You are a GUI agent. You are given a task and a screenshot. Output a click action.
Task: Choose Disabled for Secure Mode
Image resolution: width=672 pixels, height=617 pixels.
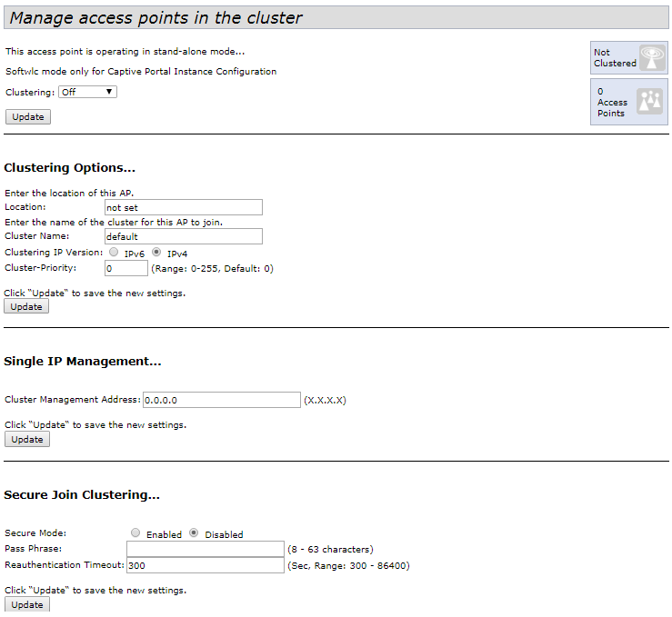pyautogui.click(x=194, y=533)
